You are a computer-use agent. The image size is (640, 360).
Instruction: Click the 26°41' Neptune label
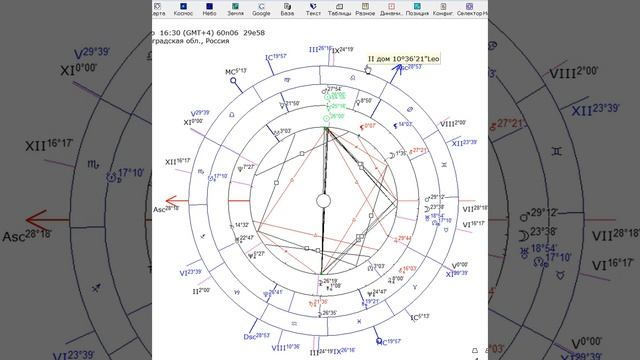(273, 293)
